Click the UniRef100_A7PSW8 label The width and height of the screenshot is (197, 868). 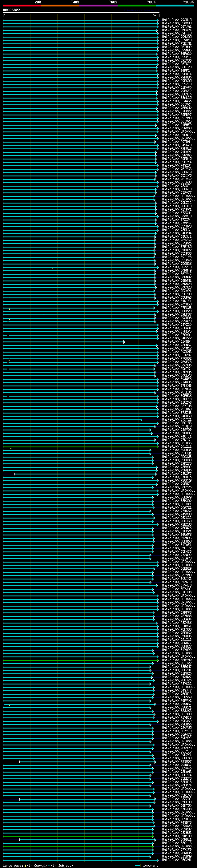(x=177, y=308)
